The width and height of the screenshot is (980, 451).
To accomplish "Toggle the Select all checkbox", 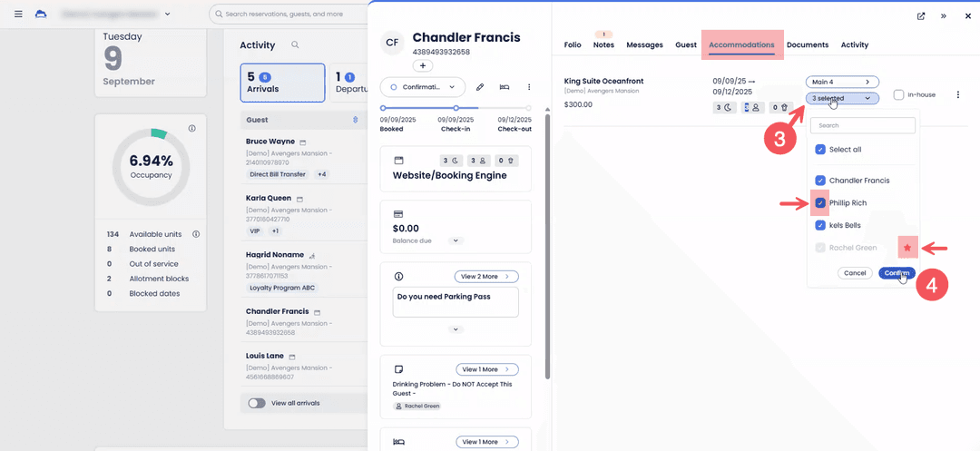I will (x=820, y=150).
